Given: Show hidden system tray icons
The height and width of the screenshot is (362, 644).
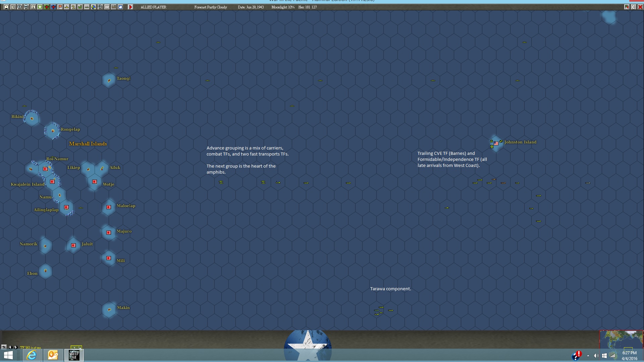Looking at the screenshot, I should coord(588,356).
